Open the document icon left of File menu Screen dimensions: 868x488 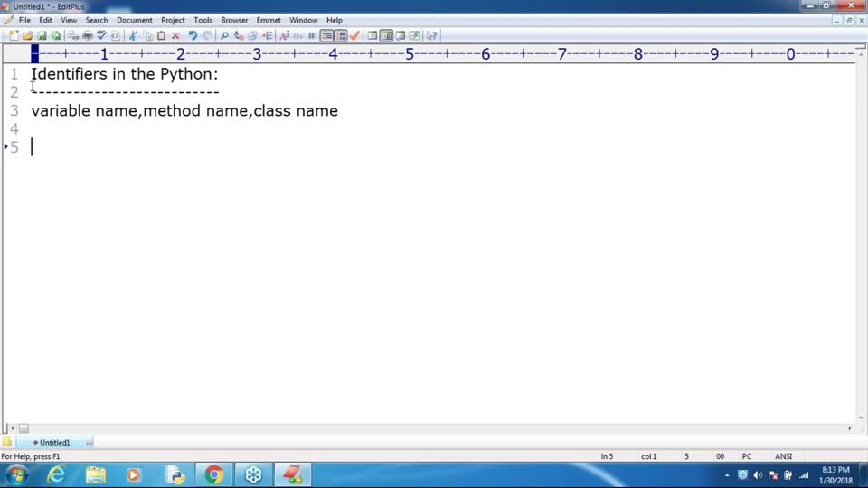(x=8, y=21)
